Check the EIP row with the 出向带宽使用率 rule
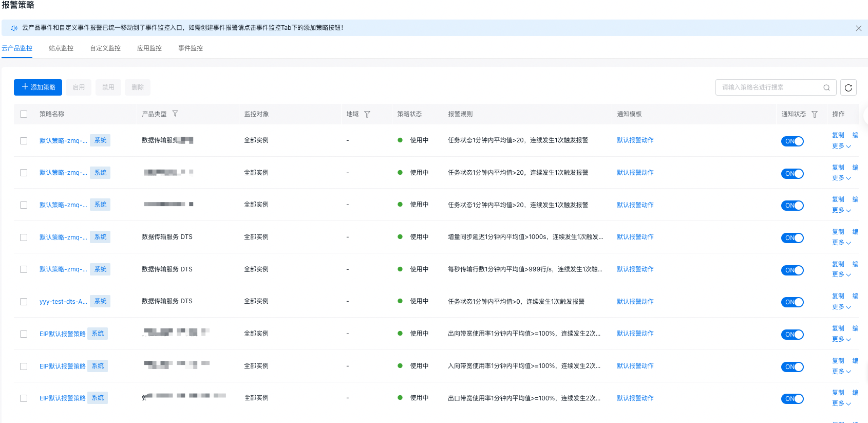Viewport: 868px width, 423px height. (x=24, y=334)
